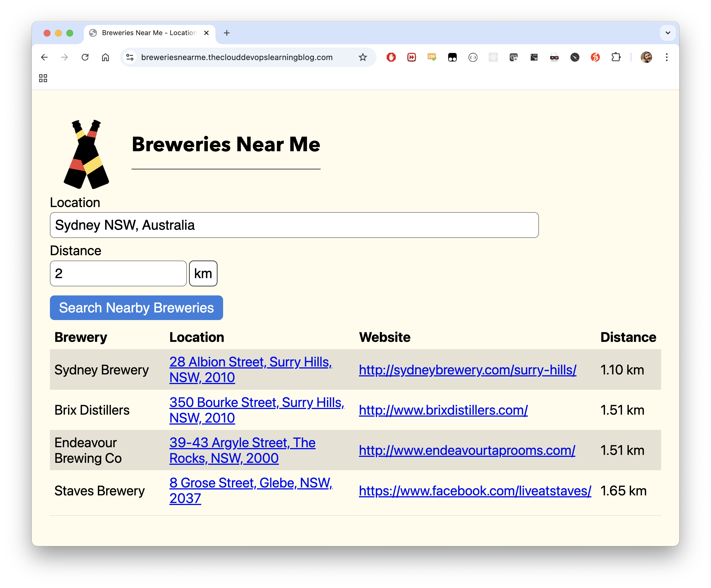Bookmark the page with the star icon
The width and height of the screenshot is (711, 588).
[363, 57]
